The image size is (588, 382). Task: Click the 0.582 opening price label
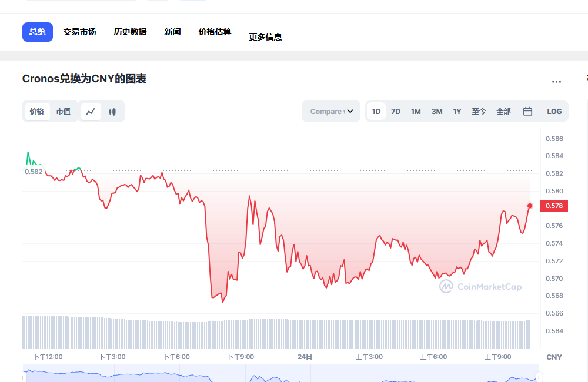(x=34, y=172)
